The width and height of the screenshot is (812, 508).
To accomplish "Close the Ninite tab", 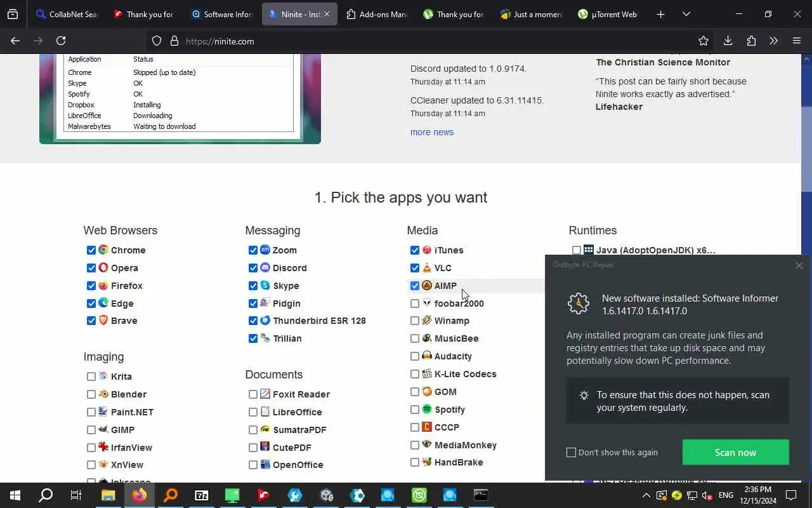I will (x=327, y=14).
